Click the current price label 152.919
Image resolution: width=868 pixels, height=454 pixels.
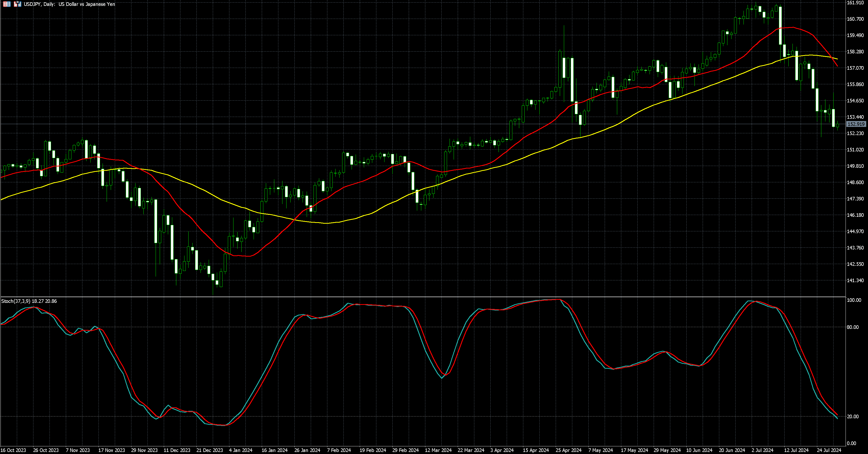point(856,124)
